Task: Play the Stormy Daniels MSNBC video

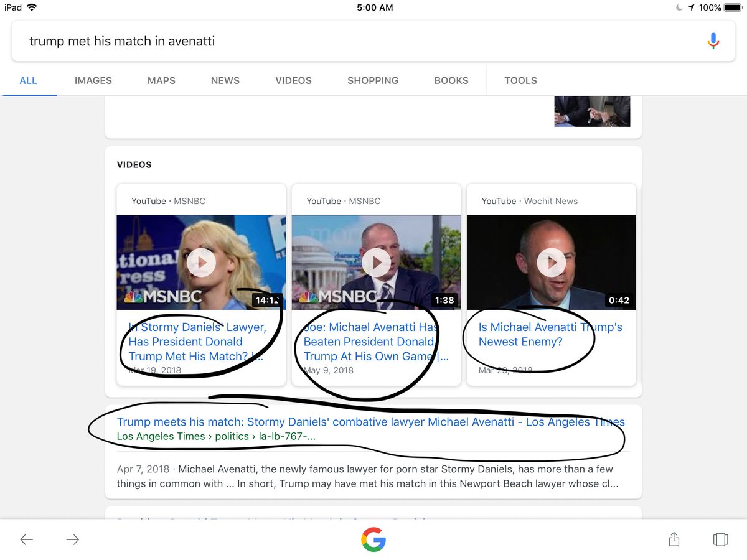Action: [201, 263]
